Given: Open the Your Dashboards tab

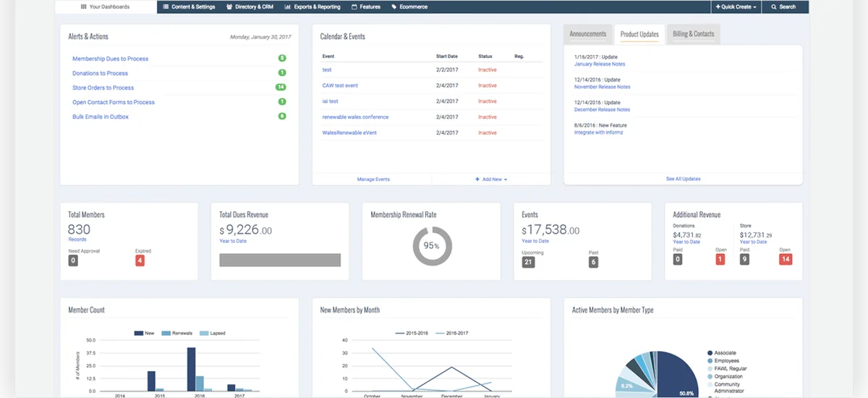Looking at the screenshot, I should click(x=106, y=7).
